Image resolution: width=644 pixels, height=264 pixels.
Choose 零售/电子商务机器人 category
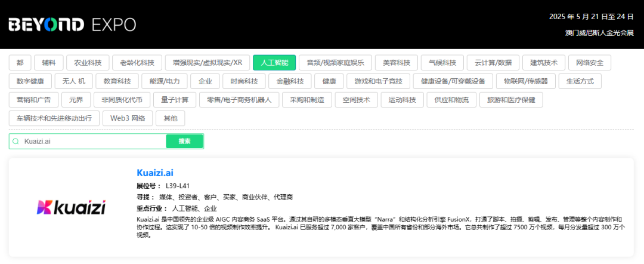pyautogui.click(x=239, y=100)
